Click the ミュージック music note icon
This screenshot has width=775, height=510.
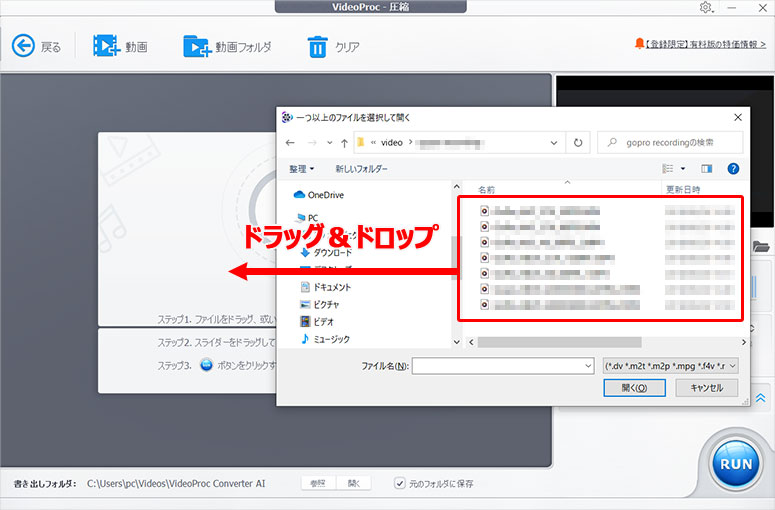pos(305,339)
